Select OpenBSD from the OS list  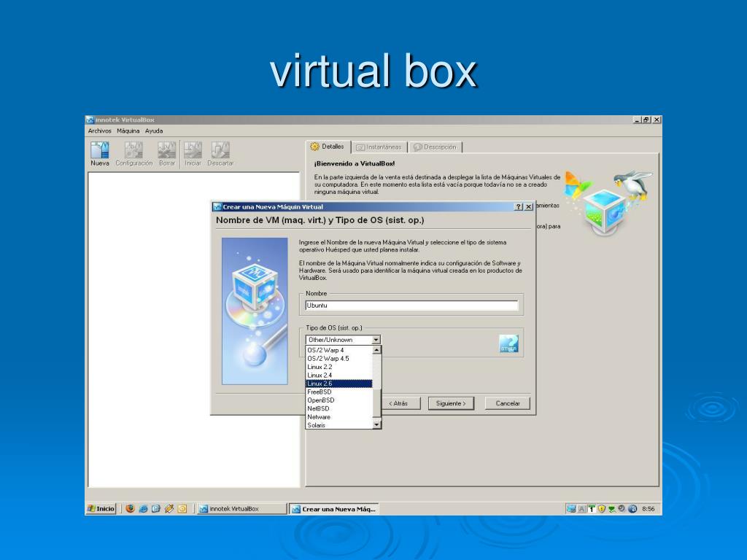pos(338,400)
